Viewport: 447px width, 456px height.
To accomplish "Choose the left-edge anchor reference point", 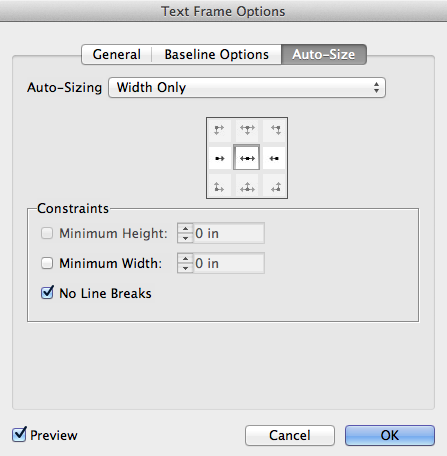I will tap(219, 158).
